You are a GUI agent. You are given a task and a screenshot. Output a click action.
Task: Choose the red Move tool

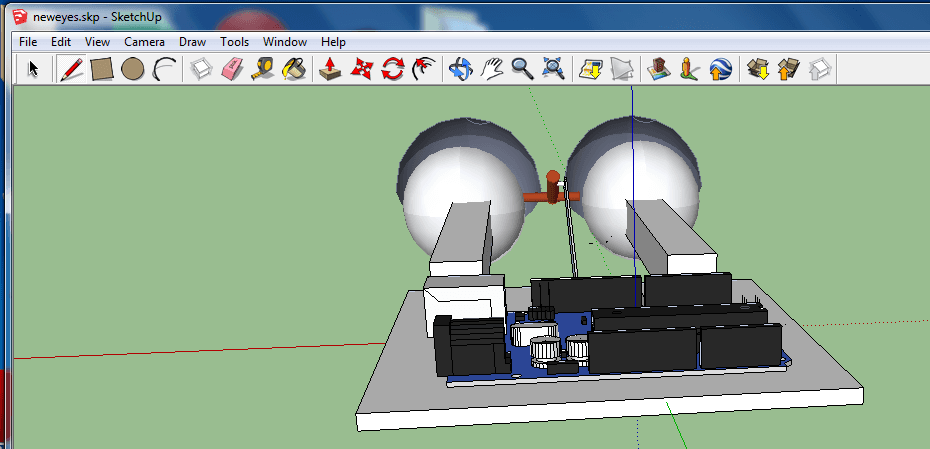click(362, 69)
